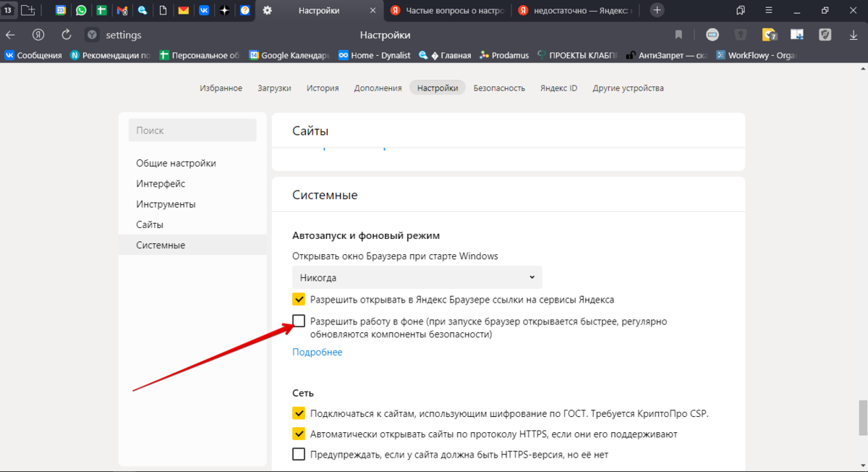868x472 pixels.
Task: Open the АнтиЗапрет bookmark
Action: [x=666, y=55]
